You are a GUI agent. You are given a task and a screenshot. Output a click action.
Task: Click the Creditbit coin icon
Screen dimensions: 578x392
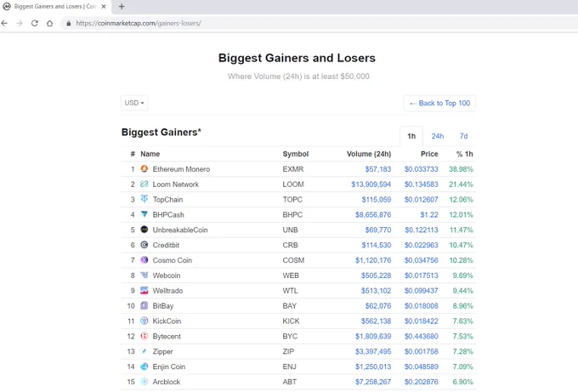click(x=144, y=245)
